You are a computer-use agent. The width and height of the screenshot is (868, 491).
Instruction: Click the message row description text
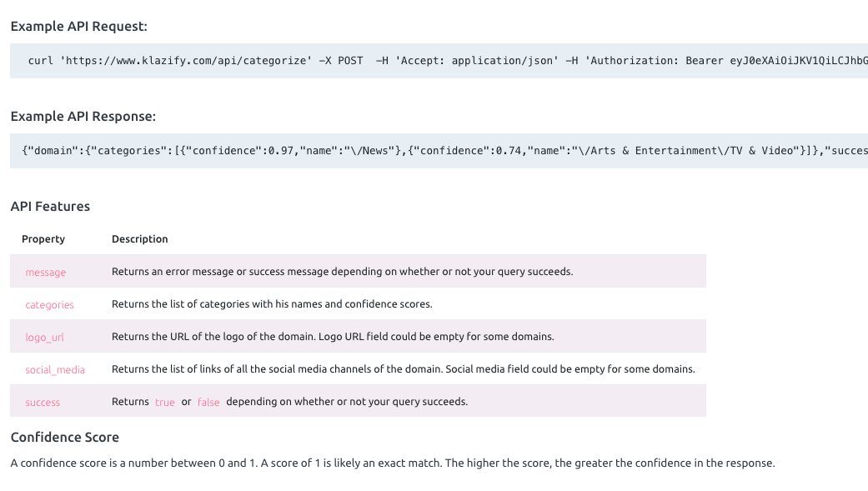click(342, 272)
